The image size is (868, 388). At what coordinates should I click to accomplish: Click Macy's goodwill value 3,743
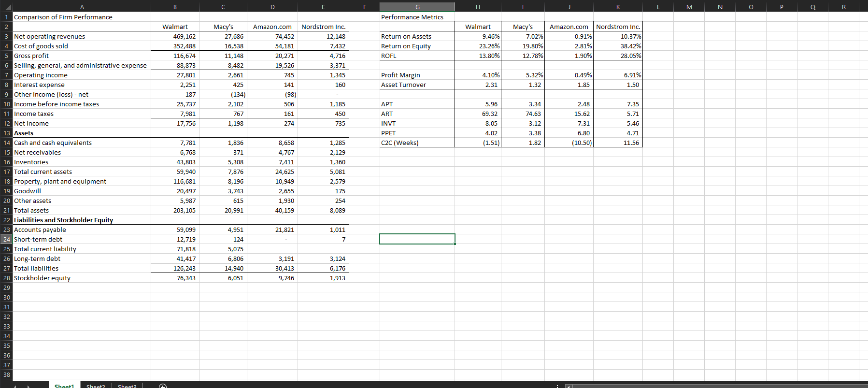tap(223, 191)
